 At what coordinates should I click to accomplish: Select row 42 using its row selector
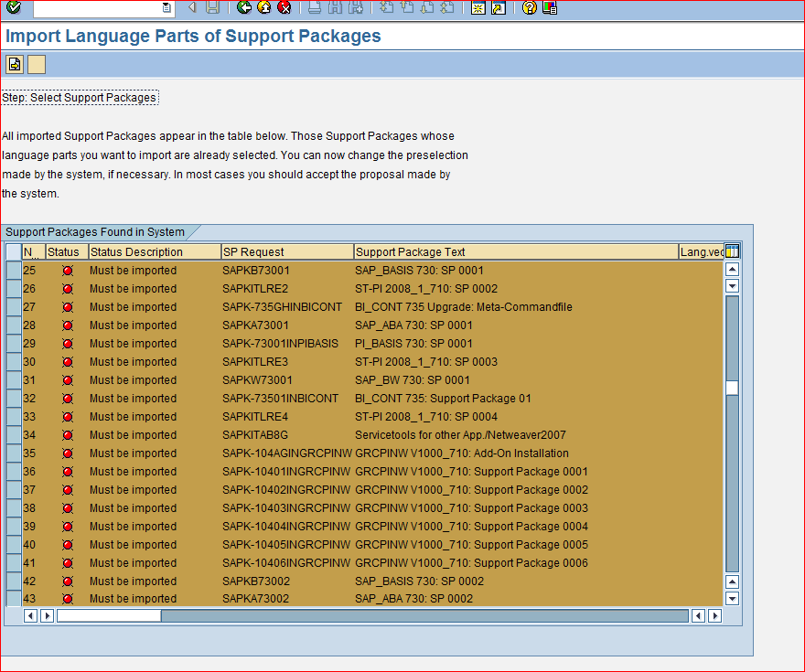coord(14,581)
